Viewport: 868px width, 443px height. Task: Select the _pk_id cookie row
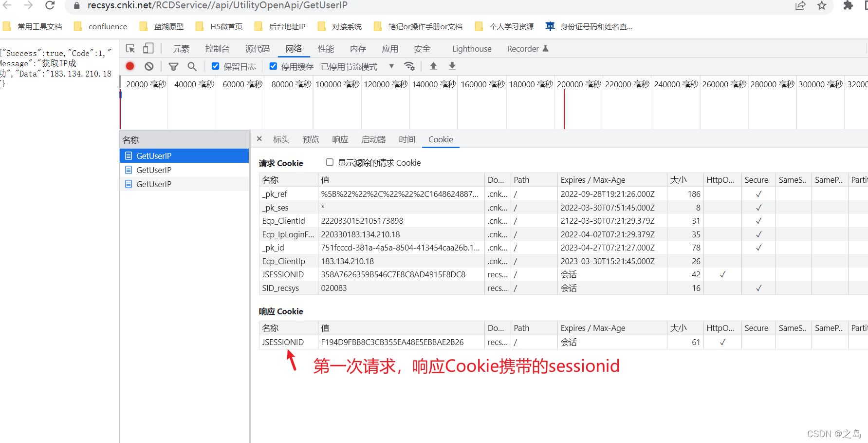coord(563,248)
